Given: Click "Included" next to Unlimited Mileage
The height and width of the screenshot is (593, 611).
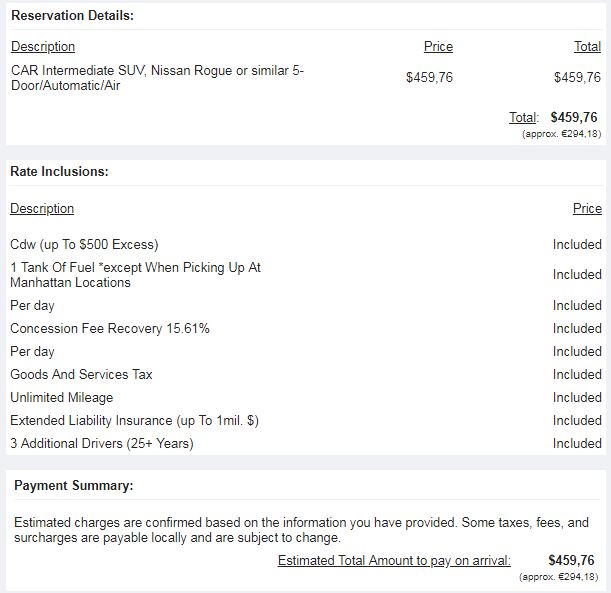Looking at the screenshot, I should [x=577, y=397].
